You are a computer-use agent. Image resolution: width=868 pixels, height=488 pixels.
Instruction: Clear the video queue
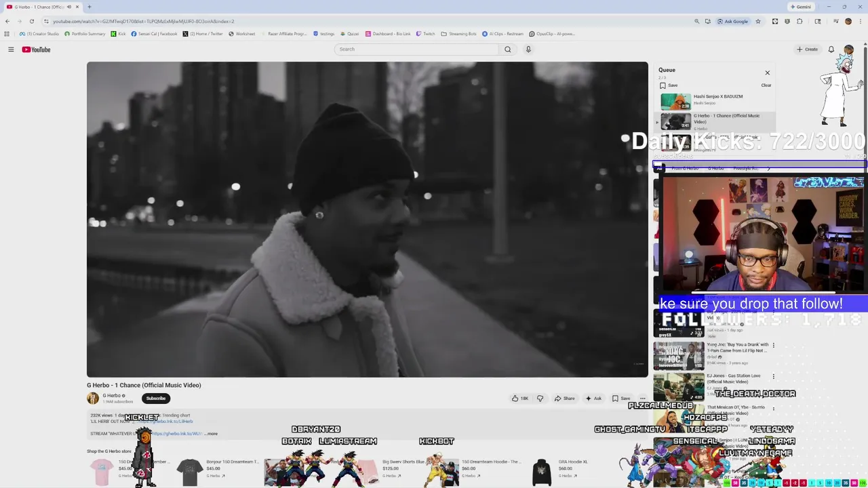(766, 85)
